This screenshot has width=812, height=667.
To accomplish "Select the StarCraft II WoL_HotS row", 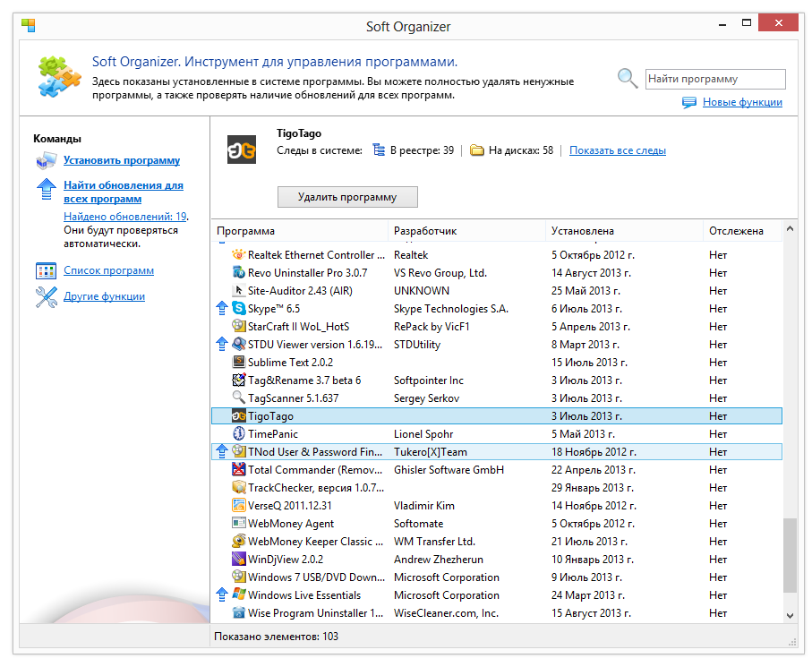I will [x=497, y=326].
